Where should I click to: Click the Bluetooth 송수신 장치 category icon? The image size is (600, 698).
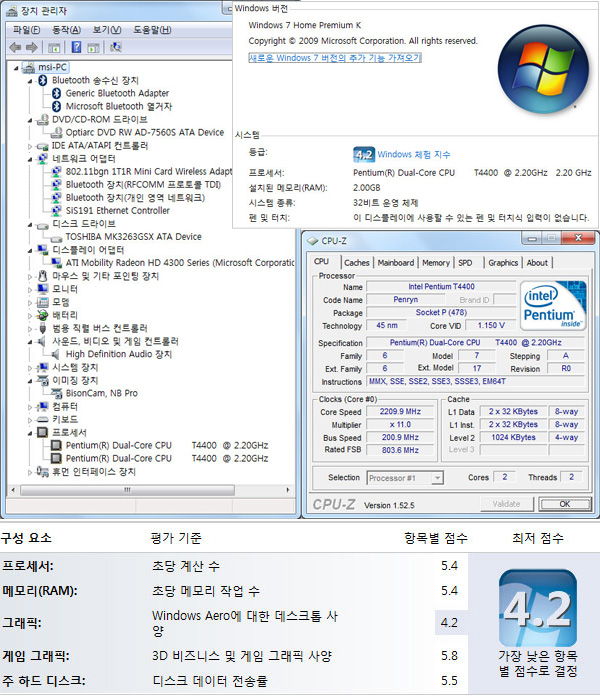[x=43, y=80]
